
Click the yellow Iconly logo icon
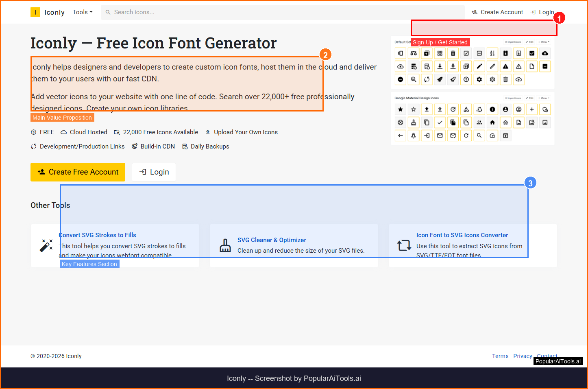[35, 12]
